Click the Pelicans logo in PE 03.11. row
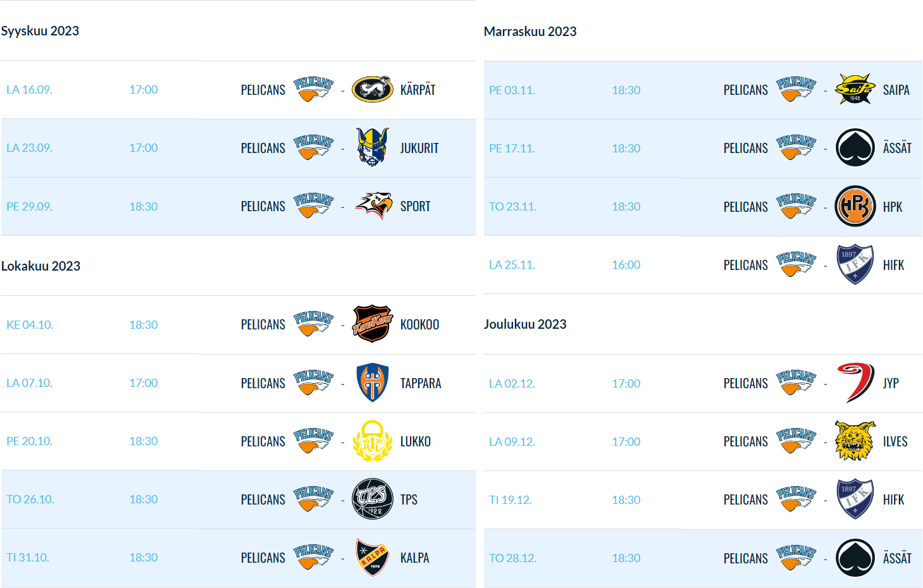Image resolution: width=923 pixels, height=588 pixels. click(x=796, y=89)
